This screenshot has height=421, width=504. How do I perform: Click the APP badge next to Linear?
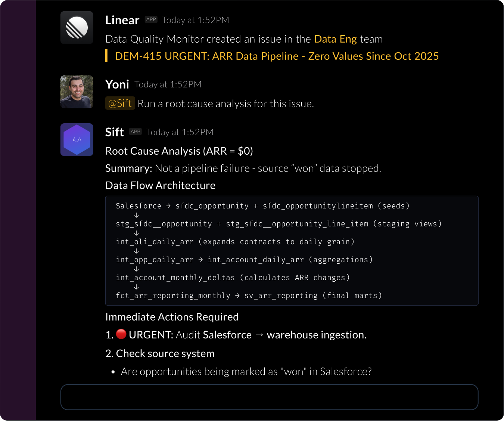151,20
